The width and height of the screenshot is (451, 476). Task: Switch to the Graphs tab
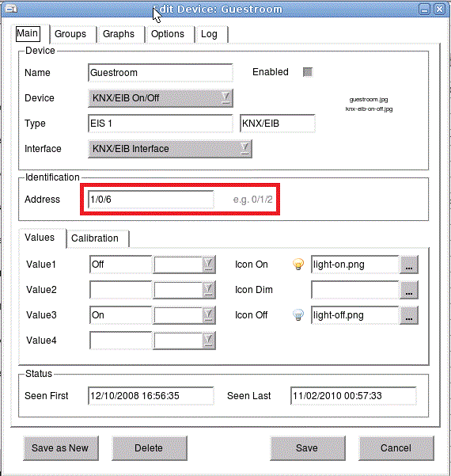pyautogui.click(x=119, y=34)
